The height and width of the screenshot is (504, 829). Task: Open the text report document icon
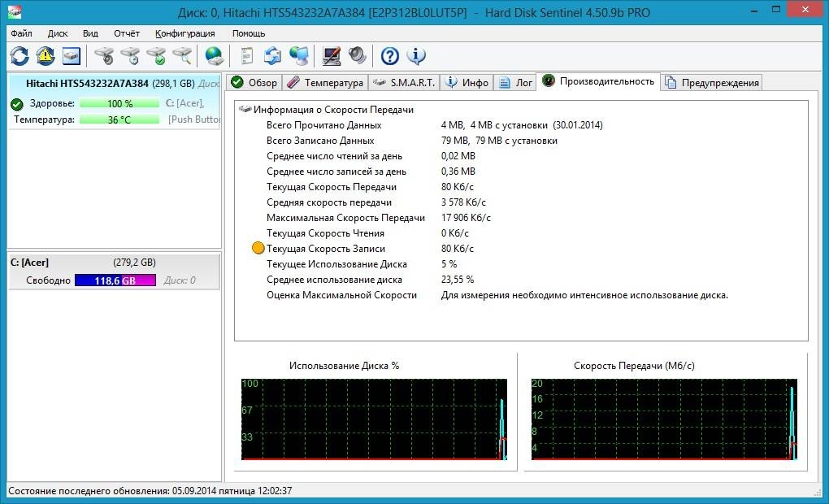coord(246,55)
